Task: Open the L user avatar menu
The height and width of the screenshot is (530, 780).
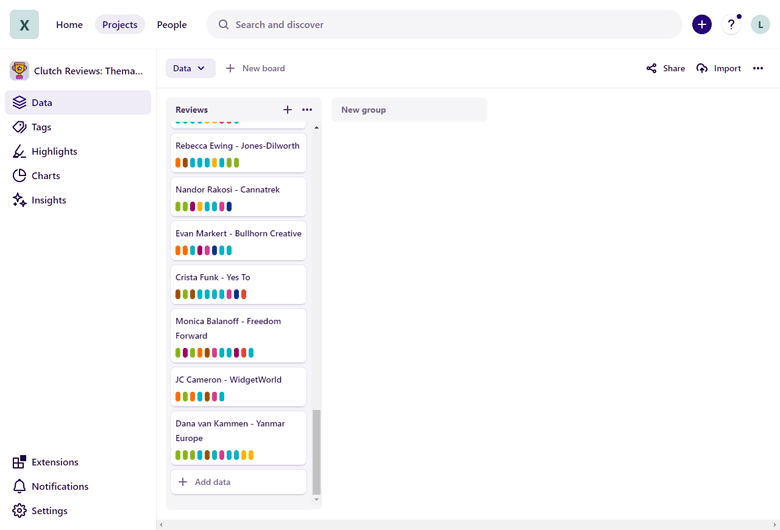Action: (760, 24)
